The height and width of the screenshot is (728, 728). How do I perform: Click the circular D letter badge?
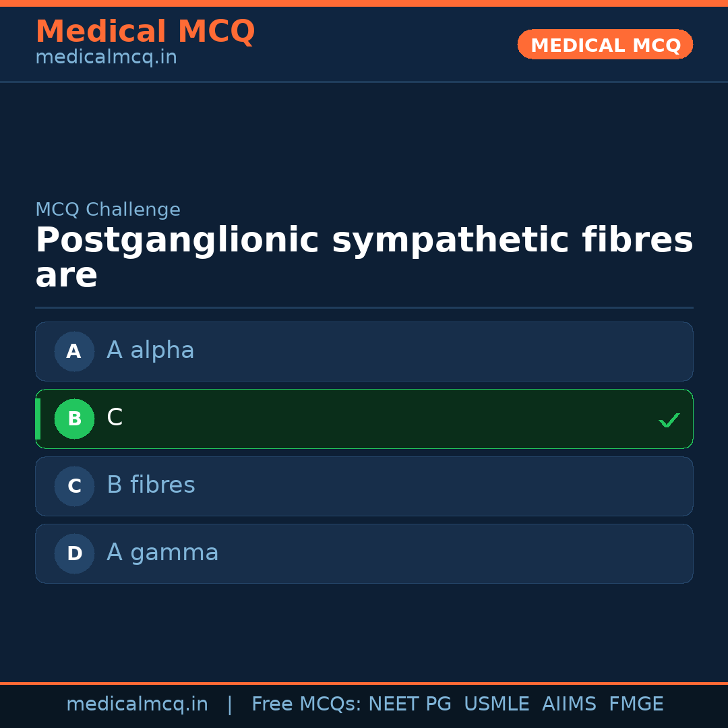[74, 553]
